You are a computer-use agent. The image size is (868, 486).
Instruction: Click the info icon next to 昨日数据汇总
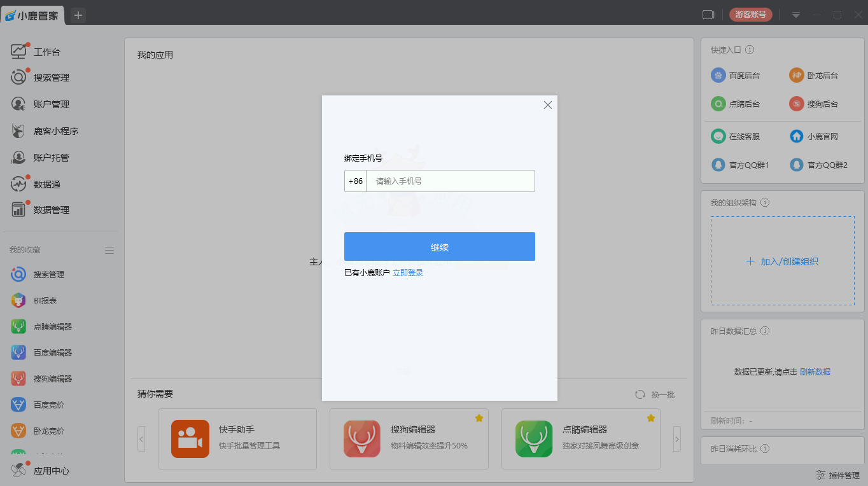(765, 331)
